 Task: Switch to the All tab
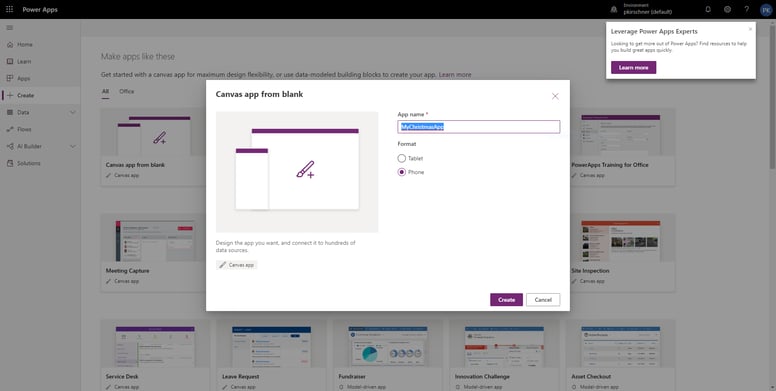105,92
